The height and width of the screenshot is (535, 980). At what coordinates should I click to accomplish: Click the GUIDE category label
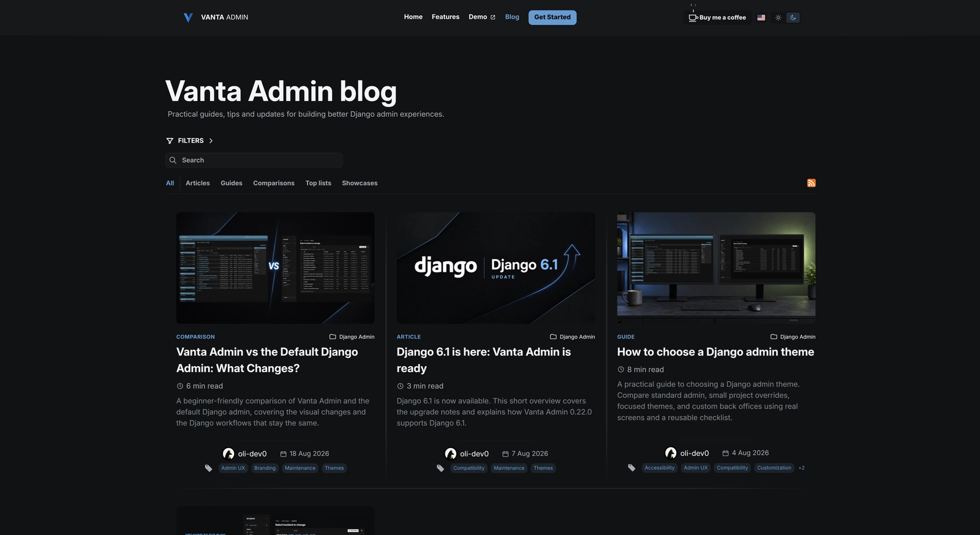(626, 337)
